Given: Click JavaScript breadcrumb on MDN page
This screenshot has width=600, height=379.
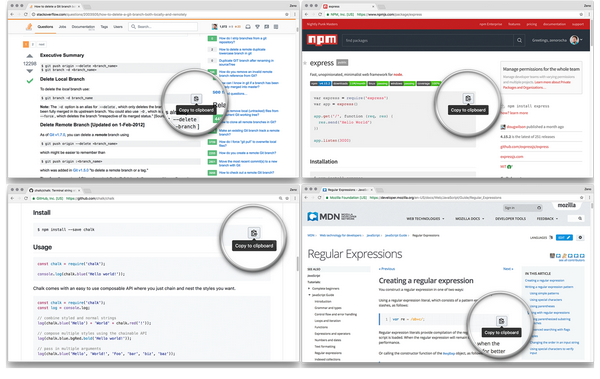Looking at the screenshot, I should point(373,235).
